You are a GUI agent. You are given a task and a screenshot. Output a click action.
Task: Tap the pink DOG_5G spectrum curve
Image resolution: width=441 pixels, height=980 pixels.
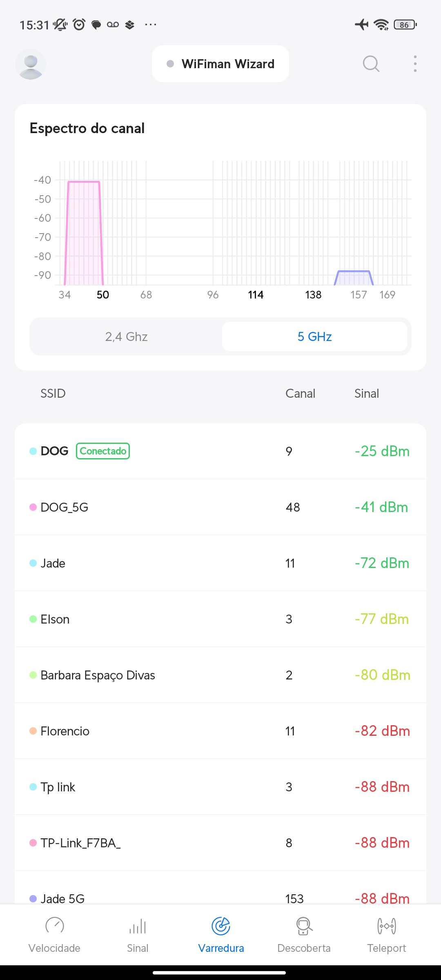point(84,233)
